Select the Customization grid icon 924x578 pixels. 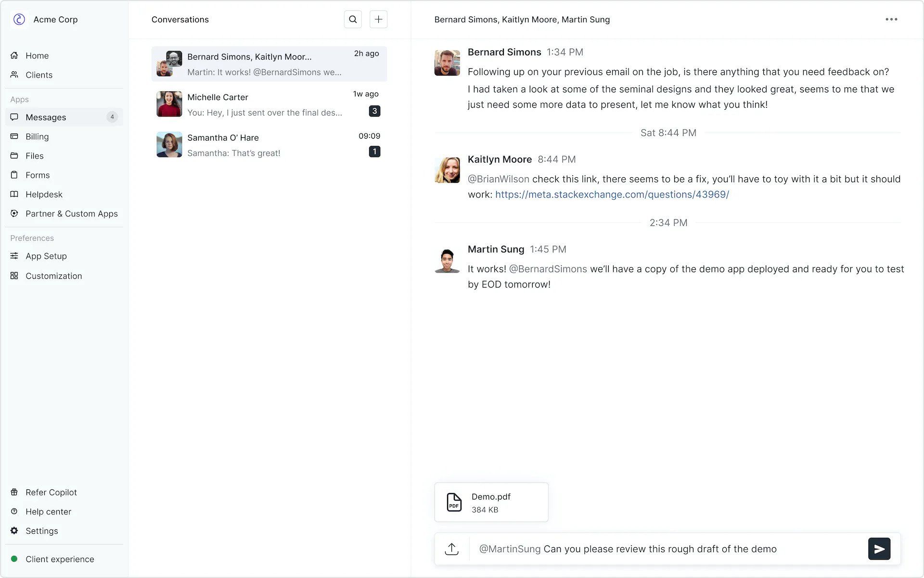pyautogui.click(x=14, y=276)
